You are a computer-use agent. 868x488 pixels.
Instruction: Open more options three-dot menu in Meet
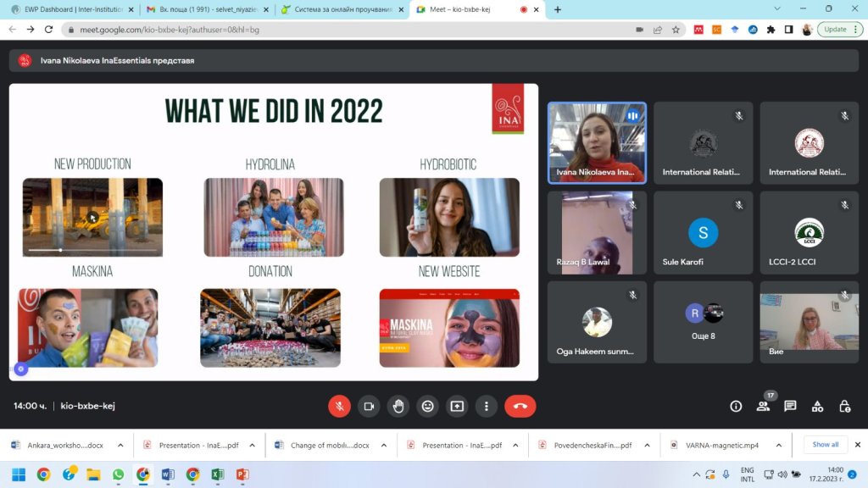coord(486,406)
